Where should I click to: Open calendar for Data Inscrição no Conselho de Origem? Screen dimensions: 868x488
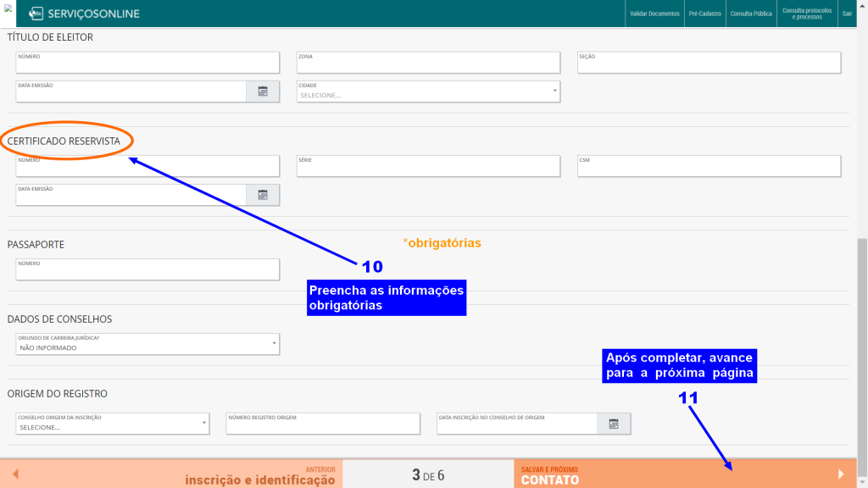point(614,424)
